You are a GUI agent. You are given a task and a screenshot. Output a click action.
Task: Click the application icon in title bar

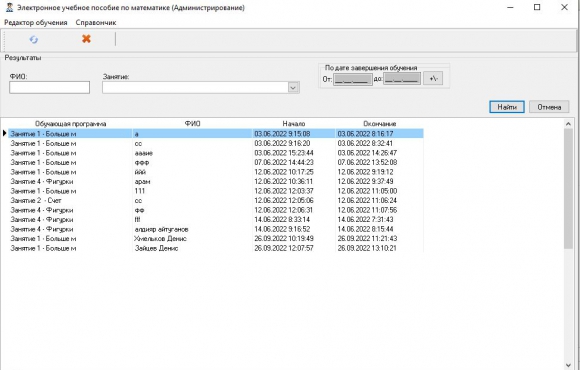coord(10,7)
